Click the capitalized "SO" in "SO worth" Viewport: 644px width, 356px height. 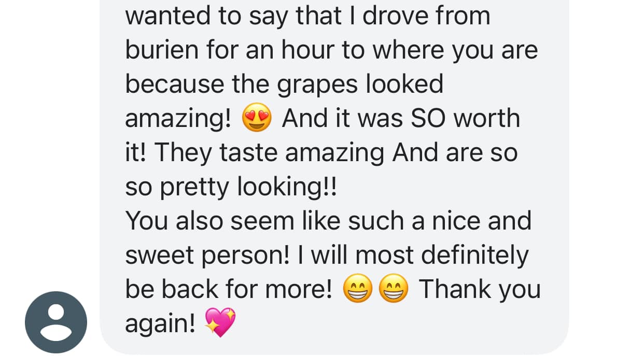coord(429,118)
